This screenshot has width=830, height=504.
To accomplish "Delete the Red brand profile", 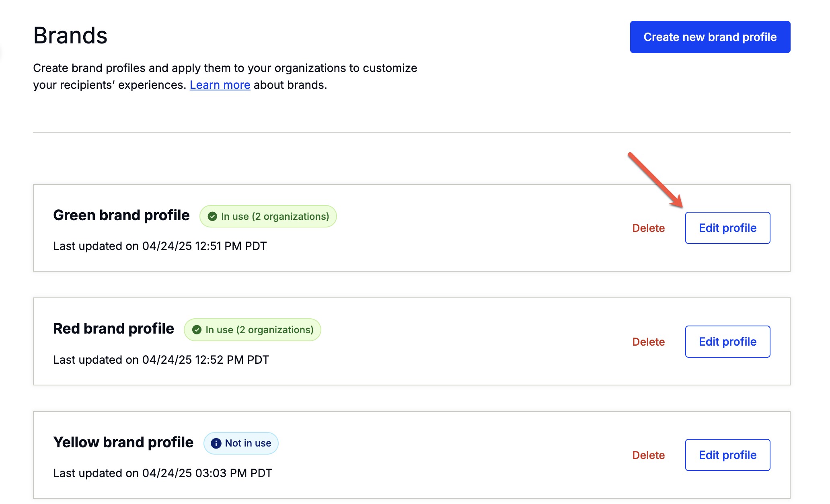I will [648, 342].
